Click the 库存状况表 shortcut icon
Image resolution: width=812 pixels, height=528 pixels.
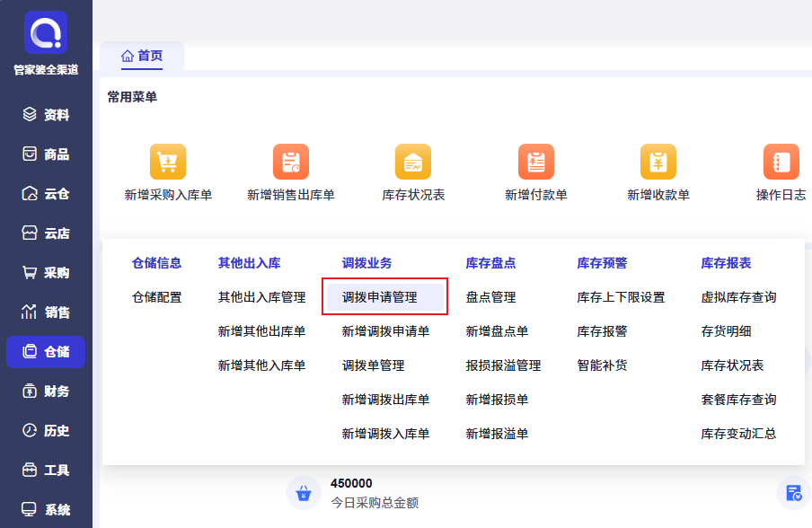pyautogui.click(x=412, y=162)
